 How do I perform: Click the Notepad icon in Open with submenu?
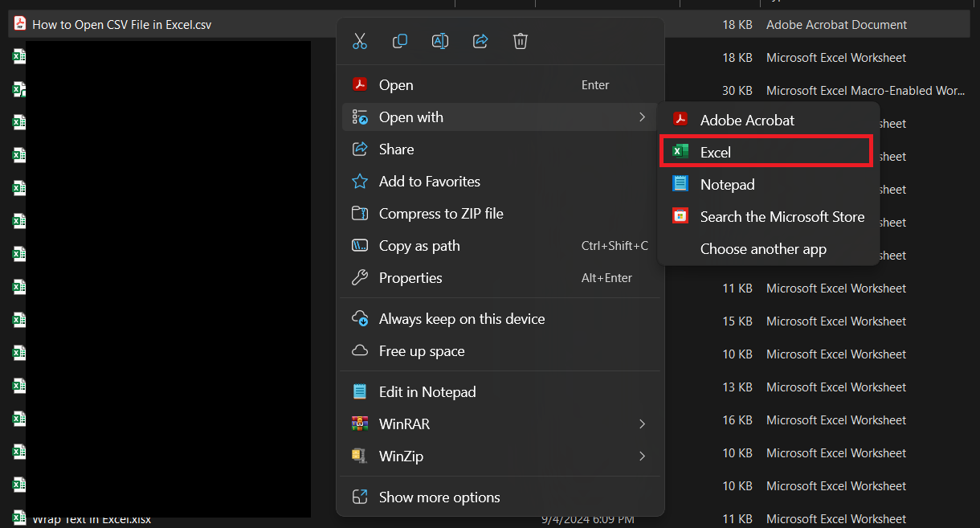pyautogui.click(x=680, y=184)
